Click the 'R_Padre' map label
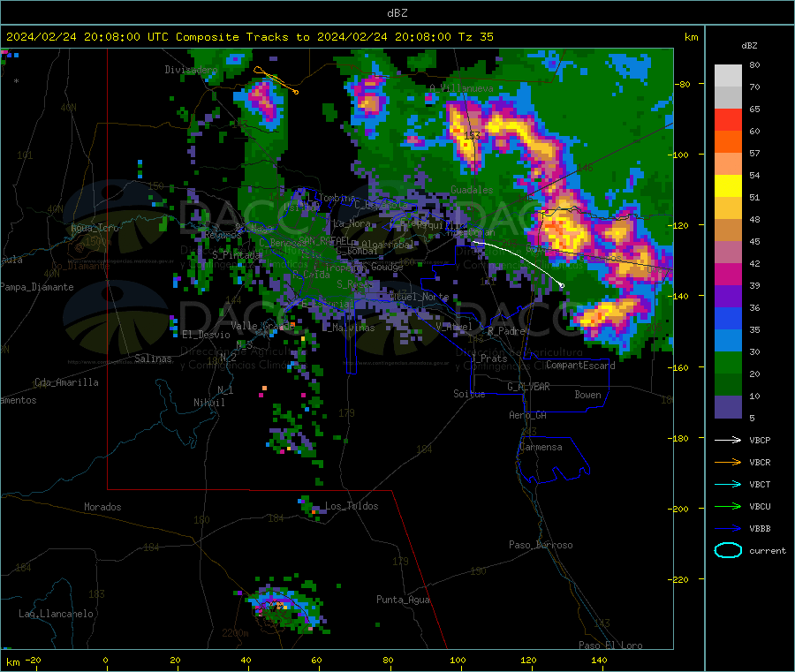795x672 pixels. point(506,331)
